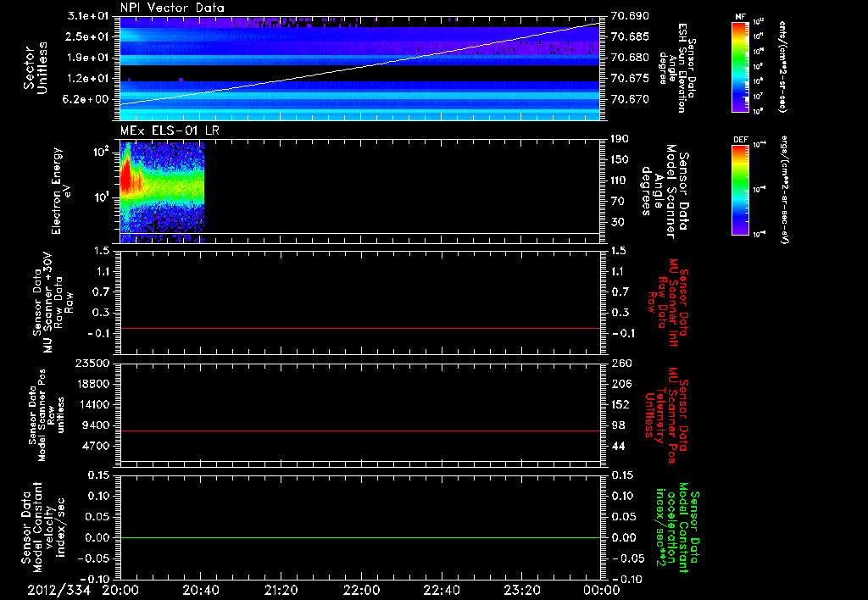Click the "MU Scanner +30V Raw Data" axis label

coord(53,303)
